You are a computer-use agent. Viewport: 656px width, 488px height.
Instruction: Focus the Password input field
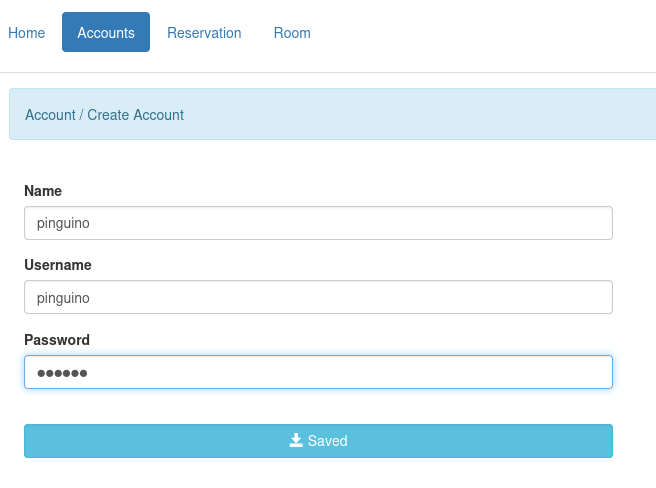318,372
